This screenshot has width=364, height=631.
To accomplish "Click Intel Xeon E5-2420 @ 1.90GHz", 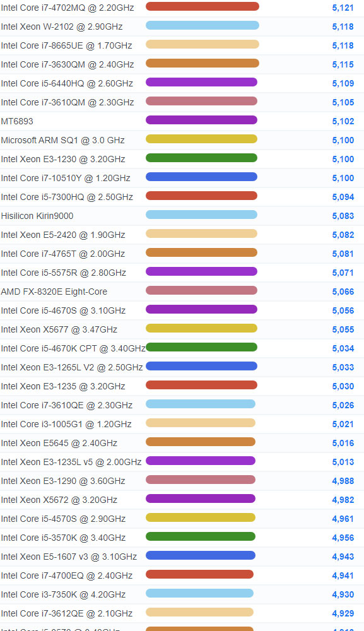I will pos(62,235).
